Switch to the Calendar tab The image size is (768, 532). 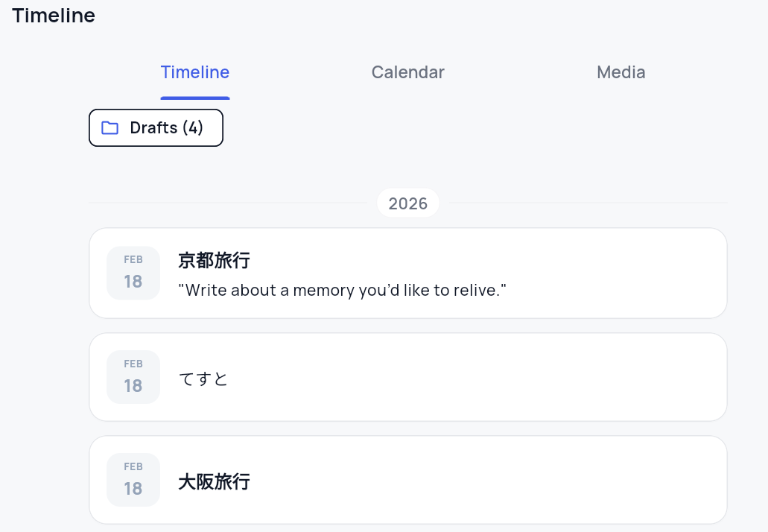tap(407, 72)
